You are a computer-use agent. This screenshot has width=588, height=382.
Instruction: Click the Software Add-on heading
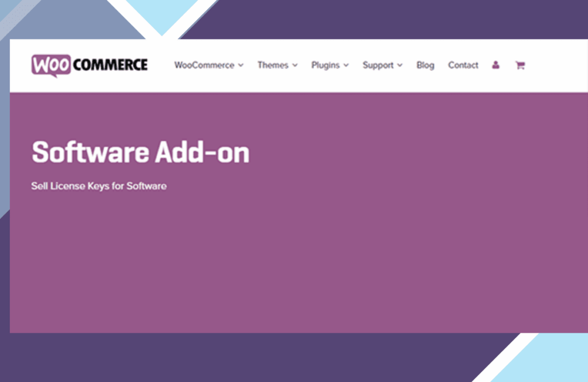(x=141, y=153)
